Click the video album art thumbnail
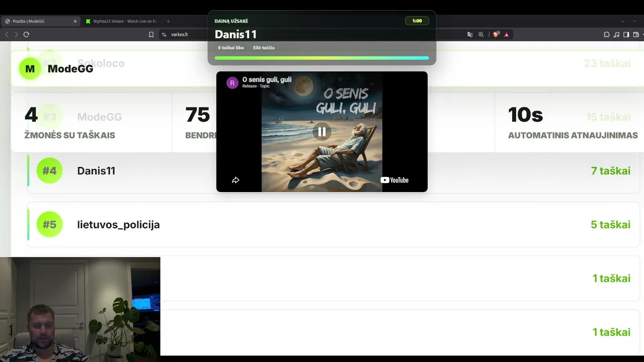 point(322,132)
